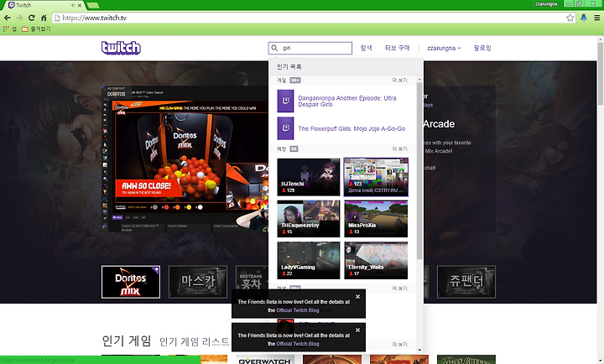This screenshot has height=364, width=604.
Task: Show more below Eternity_Waits stream
Action: [399, 289]
